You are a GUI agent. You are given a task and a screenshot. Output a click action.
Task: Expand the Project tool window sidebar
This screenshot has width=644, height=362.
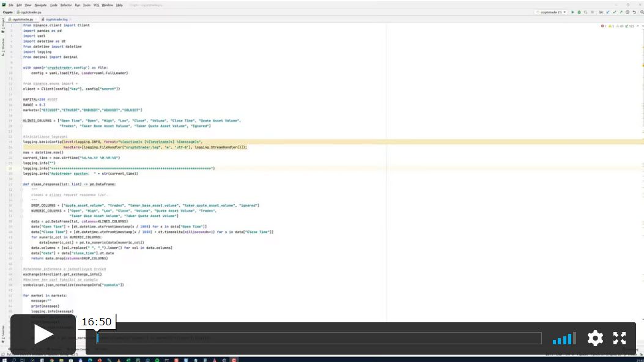coord(2,23)
